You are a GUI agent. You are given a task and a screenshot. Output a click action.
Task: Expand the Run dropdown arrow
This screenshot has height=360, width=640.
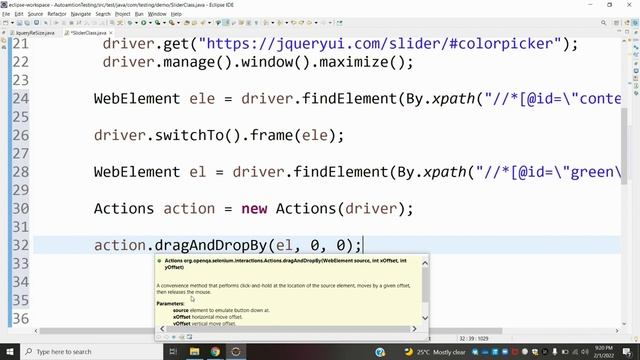(x=150, y=23)
